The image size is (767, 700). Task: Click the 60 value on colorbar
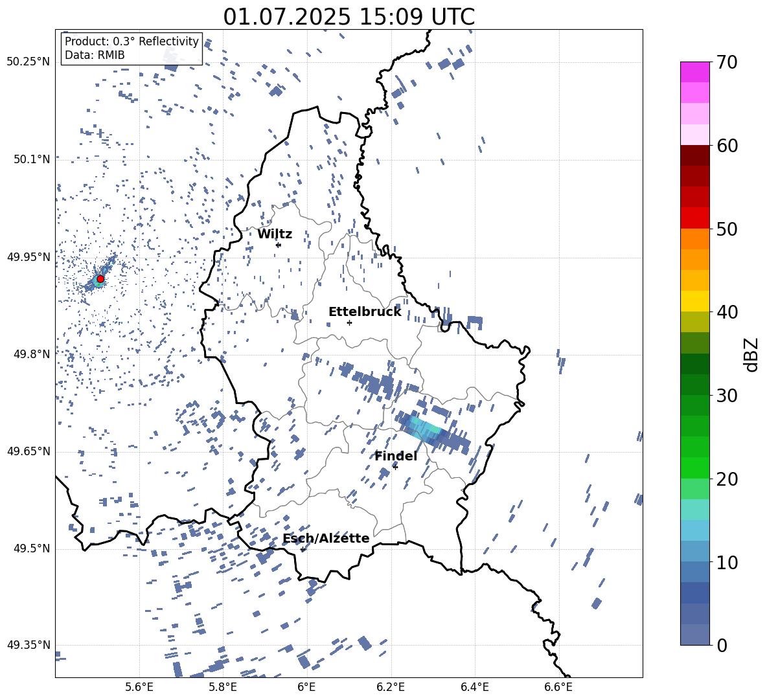tap(727, 146)
